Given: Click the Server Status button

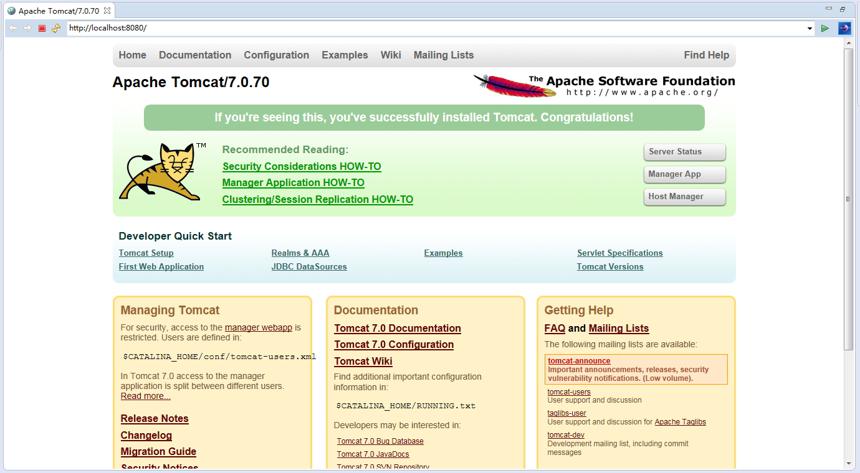Looking at the screenshot, I should point(684,151).
